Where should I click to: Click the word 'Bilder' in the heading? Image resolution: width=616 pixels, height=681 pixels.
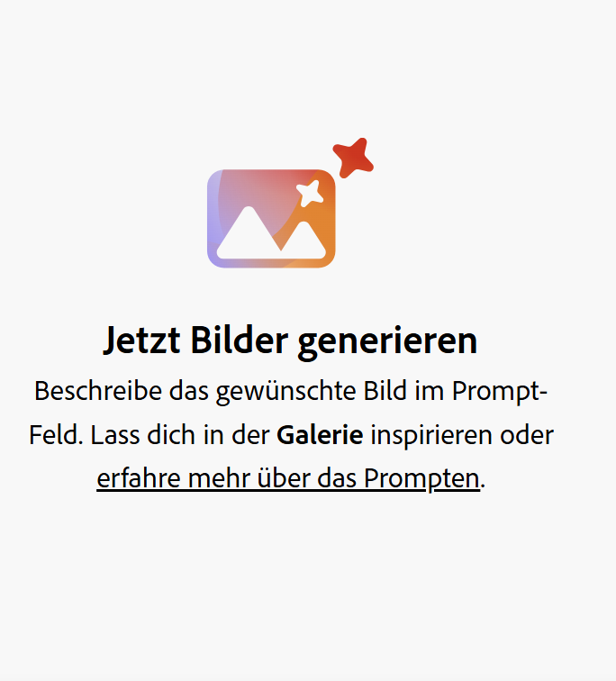click(x=240, y=340)
